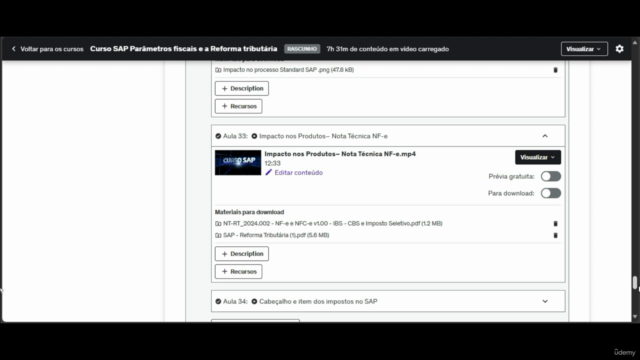Open the Curso SAP video thumbnail
The width and height of the screenshot is (640, 360).
pyautogui.click(x=238, y=162)
